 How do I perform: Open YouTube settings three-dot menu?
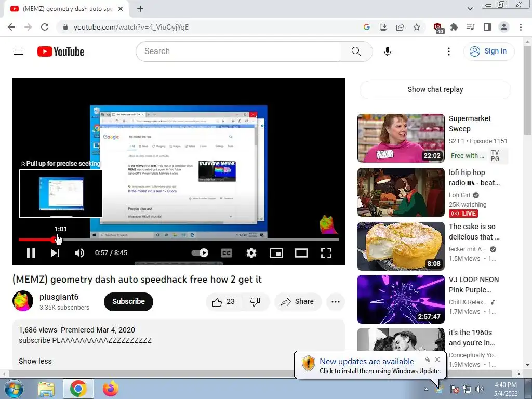coord(449,51)
